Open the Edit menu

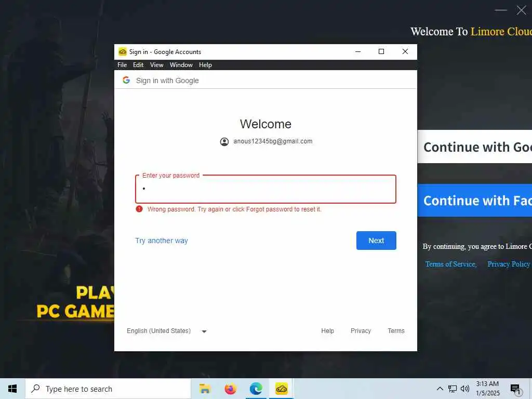click(138, 65)
